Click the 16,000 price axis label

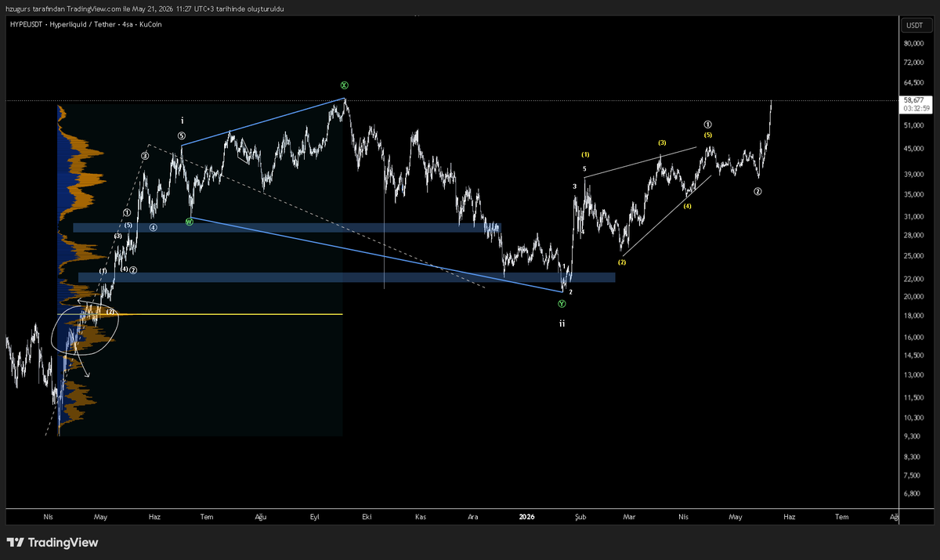pyautogui.click(x=913, y=338)
